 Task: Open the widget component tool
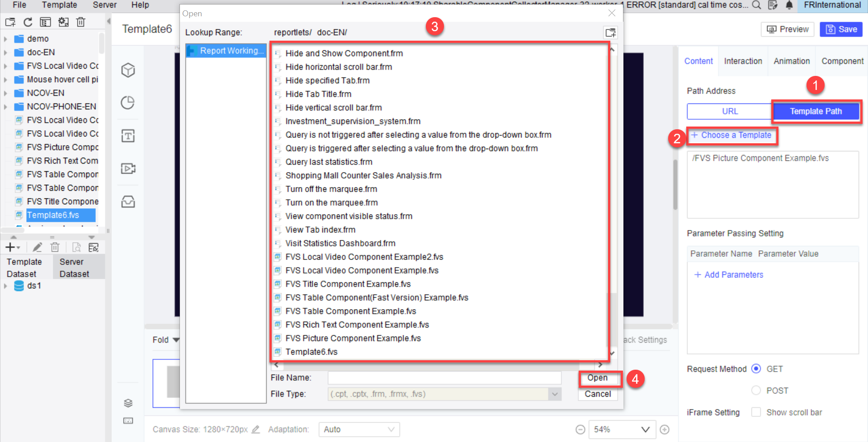(128, 202)
